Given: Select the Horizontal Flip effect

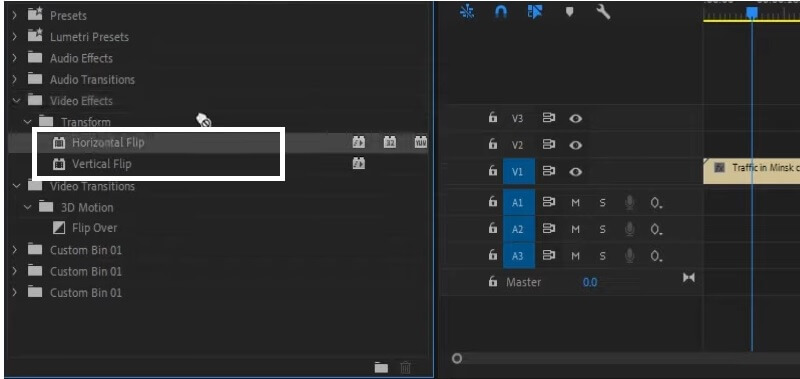Looking at the screenshot, I should (108, 143).
